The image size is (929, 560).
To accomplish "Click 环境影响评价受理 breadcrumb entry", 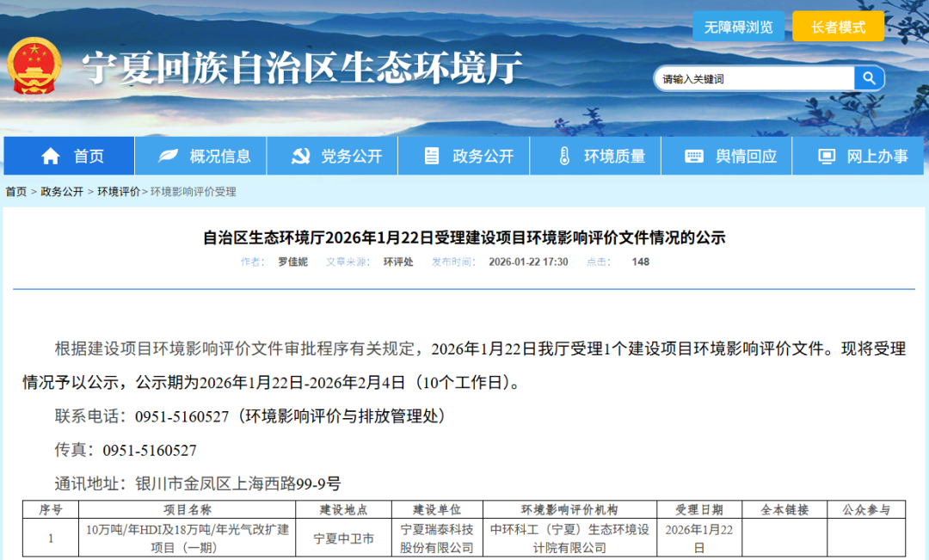I will [x=191, y=192].
